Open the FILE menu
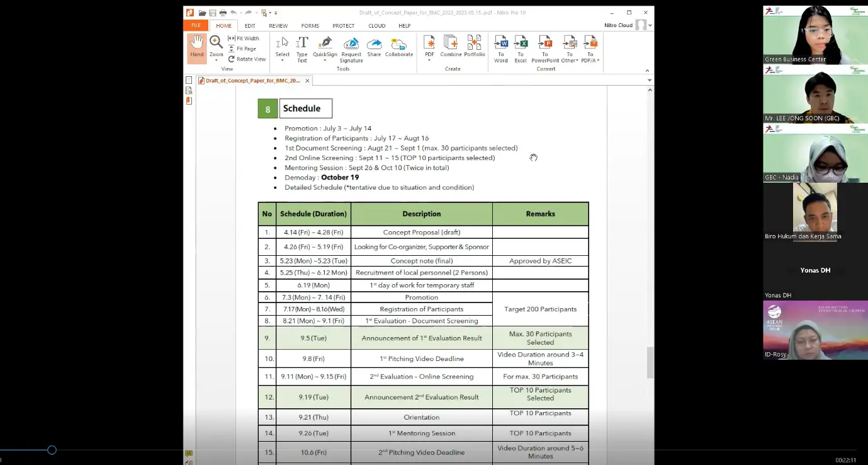The height and width of the screenshot is (465, 868). click(x=196, y=26)
